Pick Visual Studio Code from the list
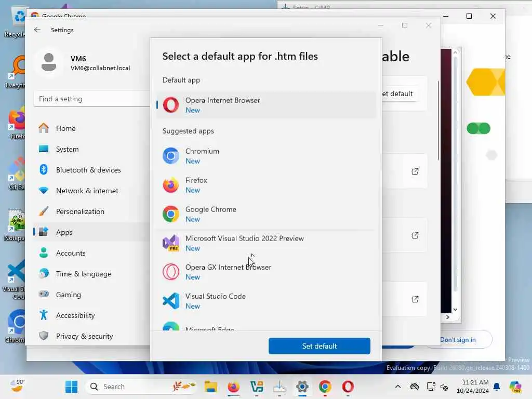Viewport: 532px width, 399px height. [x=267, y=301]
